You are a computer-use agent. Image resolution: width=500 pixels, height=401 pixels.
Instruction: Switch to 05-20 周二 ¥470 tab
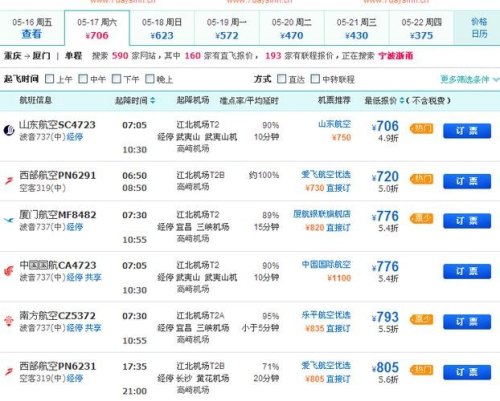pos(292,28)
